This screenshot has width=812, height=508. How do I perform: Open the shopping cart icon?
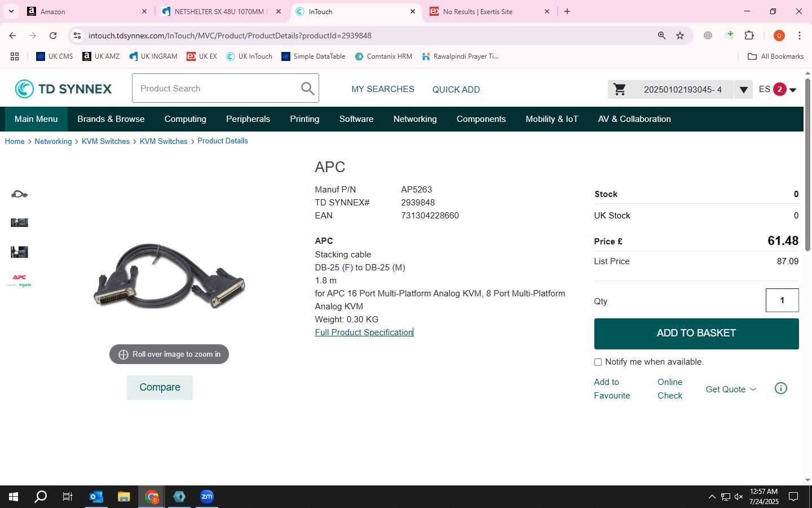(x=620, y=89)
